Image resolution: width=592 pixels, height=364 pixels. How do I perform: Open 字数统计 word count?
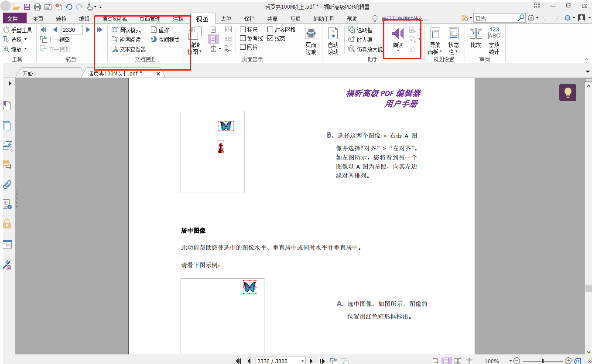[x=494, y=39]
